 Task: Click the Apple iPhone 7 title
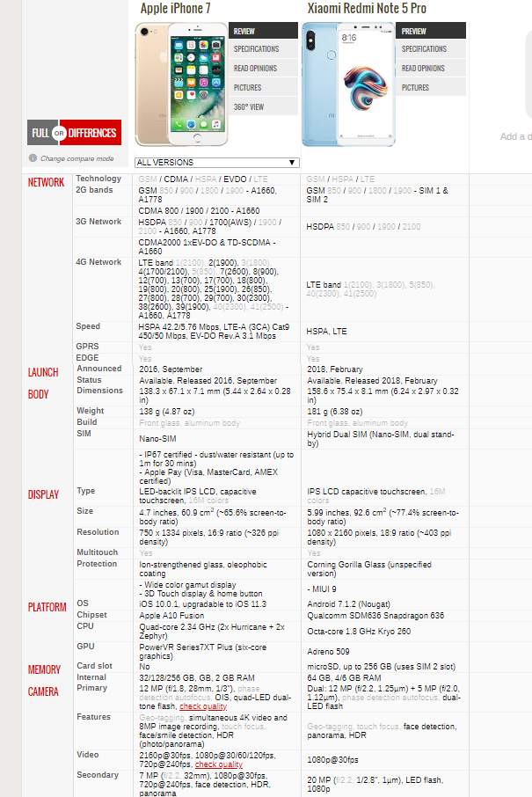175,8
